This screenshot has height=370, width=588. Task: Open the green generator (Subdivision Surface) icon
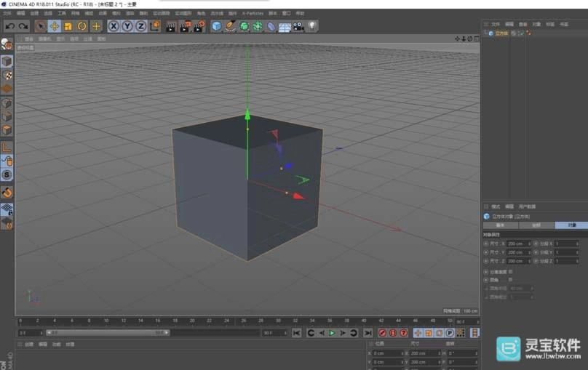(x=244, y=26)
